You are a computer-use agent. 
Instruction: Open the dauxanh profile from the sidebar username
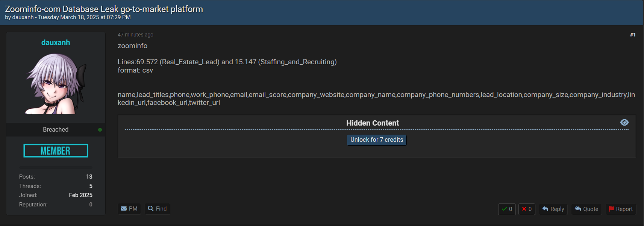coord(56,42)
